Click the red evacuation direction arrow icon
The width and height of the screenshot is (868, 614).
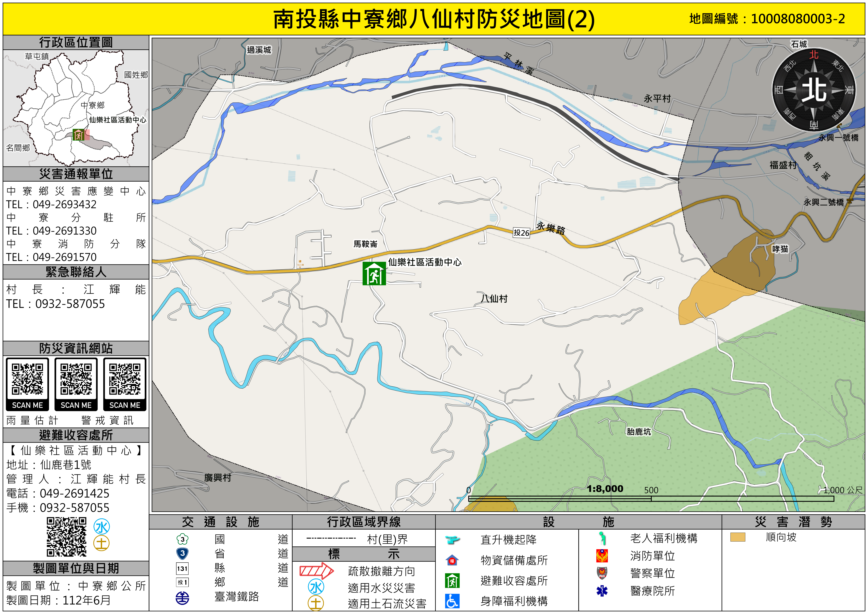(316, 571)
